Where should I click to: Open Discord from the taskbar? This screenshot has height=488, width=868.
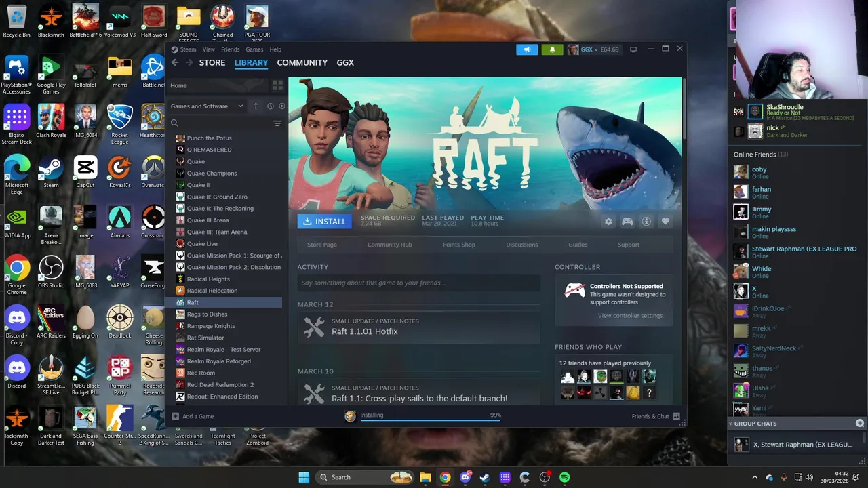[465, 477]
